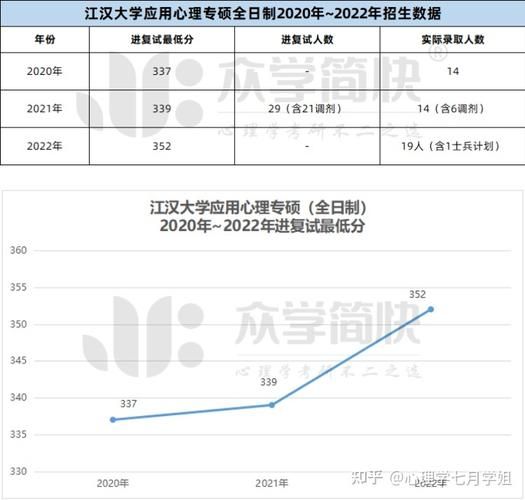525x500 pixels.
Task: Click the 2020年 label on the chart x-axis
Action: pyautogui.click(x=112, y=483)
